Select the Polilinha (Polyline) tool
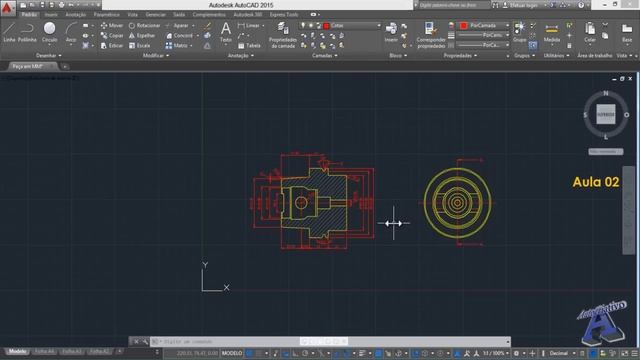This screenshot has height=360, width=640. (27, 32)
